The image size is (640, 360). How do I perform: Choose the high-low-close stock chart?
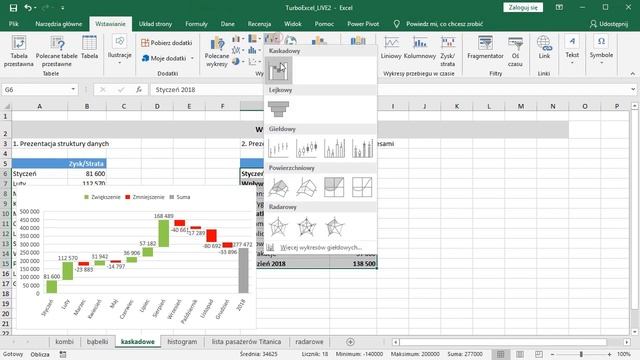pyautogui.click(x=278, y=148)
